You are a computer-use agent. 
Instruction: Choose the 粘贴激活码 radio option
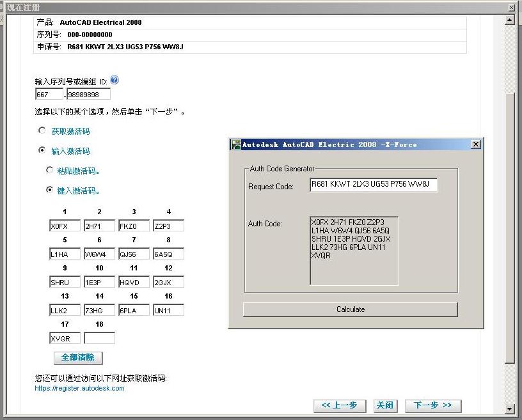pyautogui.click(x=50, y=170)
